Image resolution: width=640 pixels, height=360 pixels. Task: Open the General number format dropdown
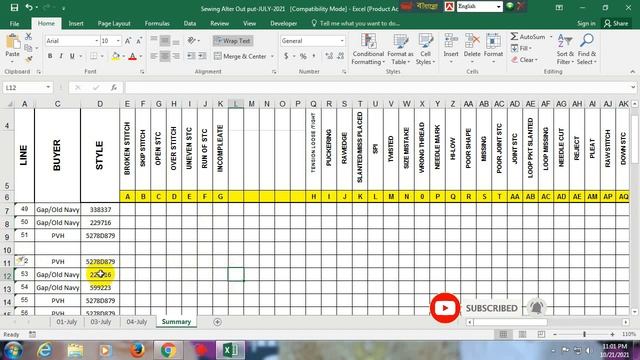click(342, 41)
